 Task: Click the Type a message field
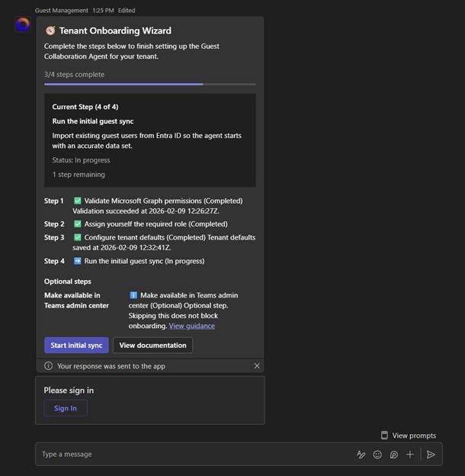(x=191, y=455)
